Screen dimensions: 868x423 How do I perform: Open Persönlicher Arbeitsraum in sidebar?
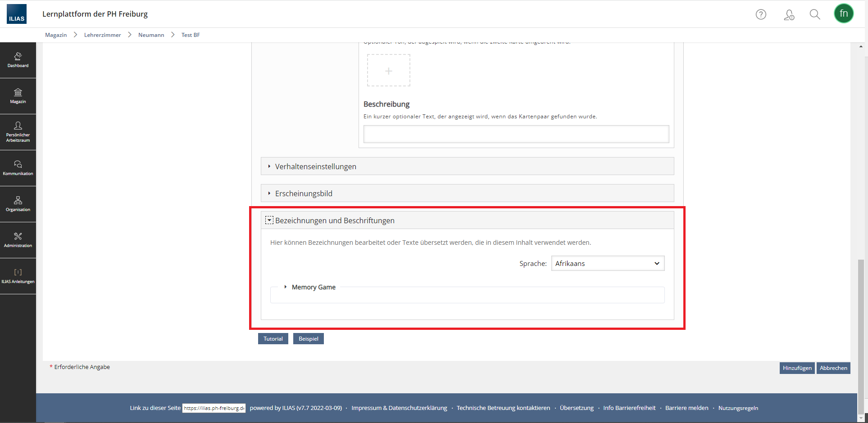tap(18, 131)
